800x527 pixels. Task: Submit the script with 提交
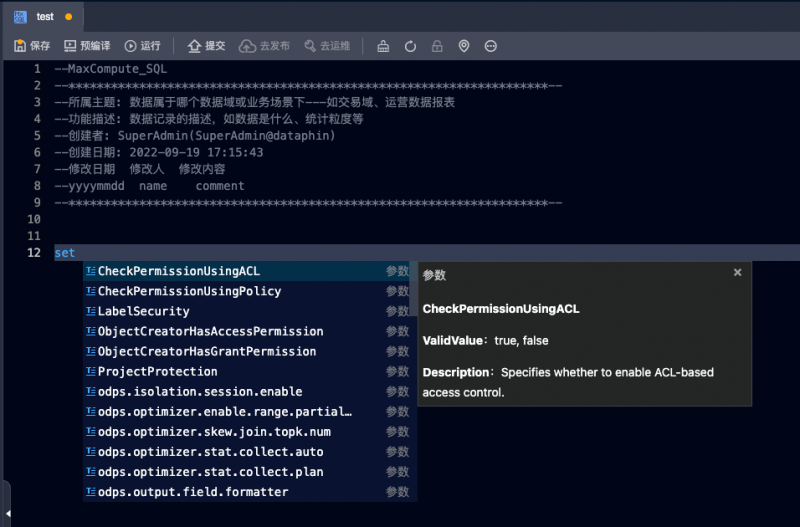pos(206,46)
